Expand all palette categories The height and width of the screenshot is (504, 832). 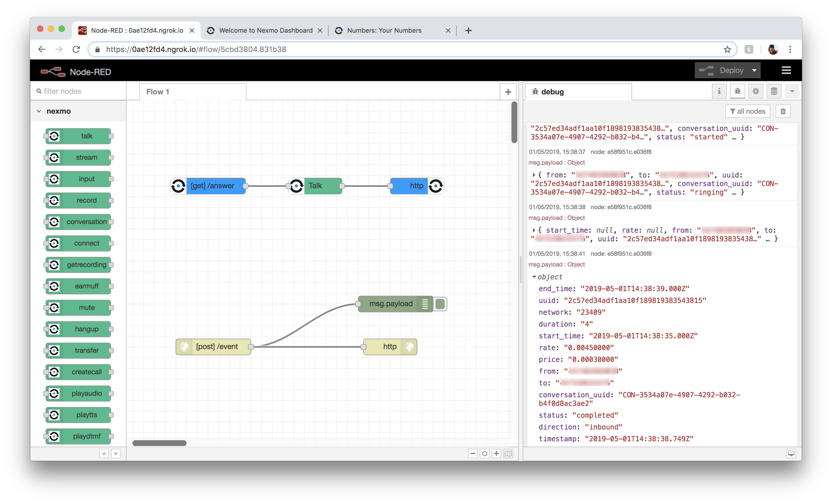(x=116, y=454)
